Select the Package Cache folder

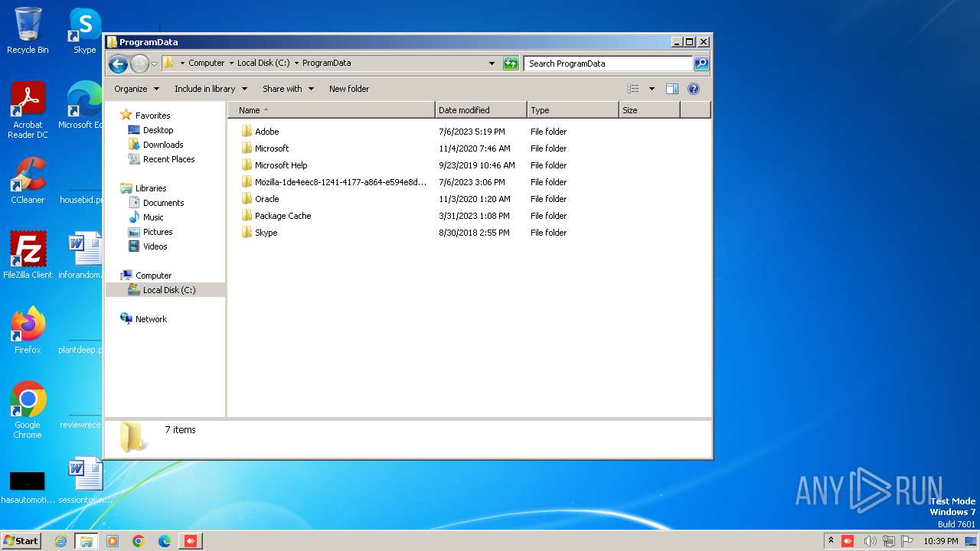coord(283,216)
